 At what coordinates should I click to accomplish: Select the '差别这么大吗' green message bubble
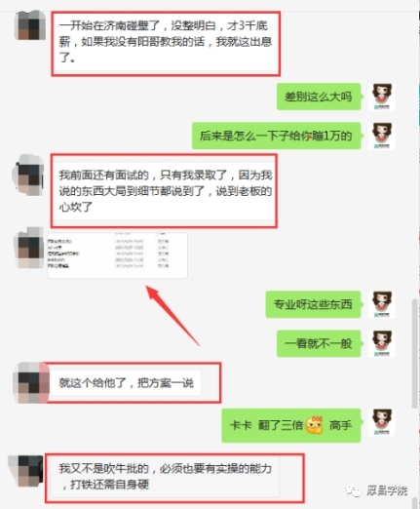click(x=319, y=97)
